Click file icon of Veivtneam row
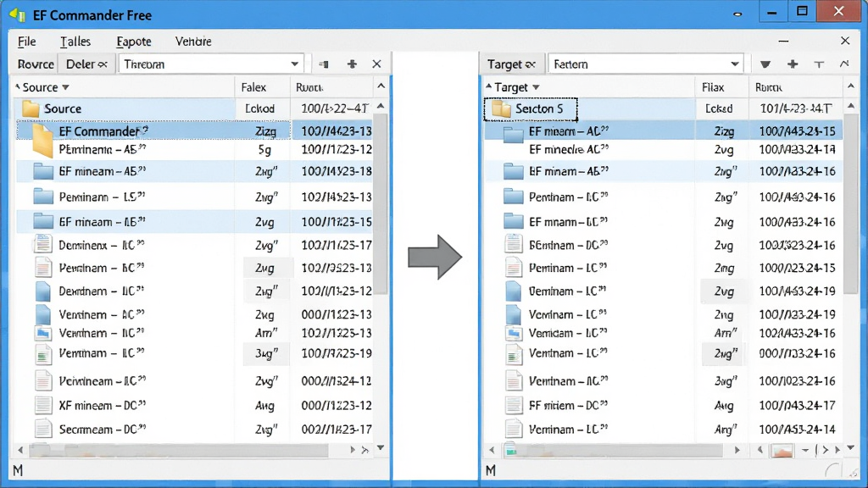Viewport: 868px width, 488px height. tap(43, 381)
